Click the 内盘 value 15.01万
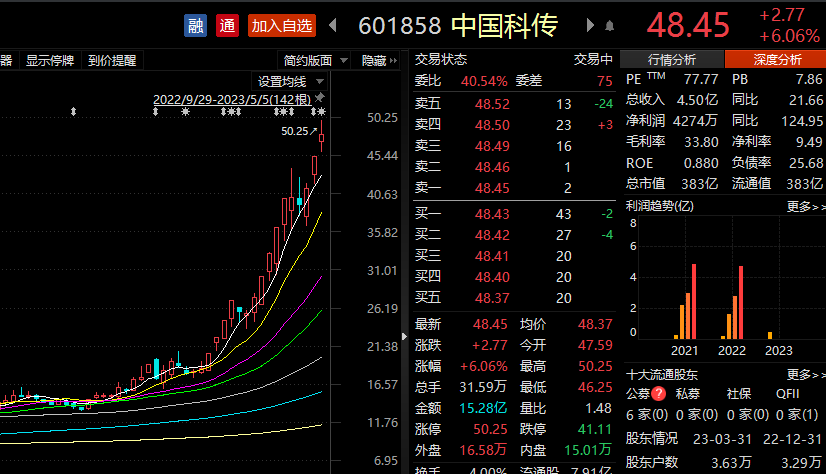826x474 pixels. (588, 450)
